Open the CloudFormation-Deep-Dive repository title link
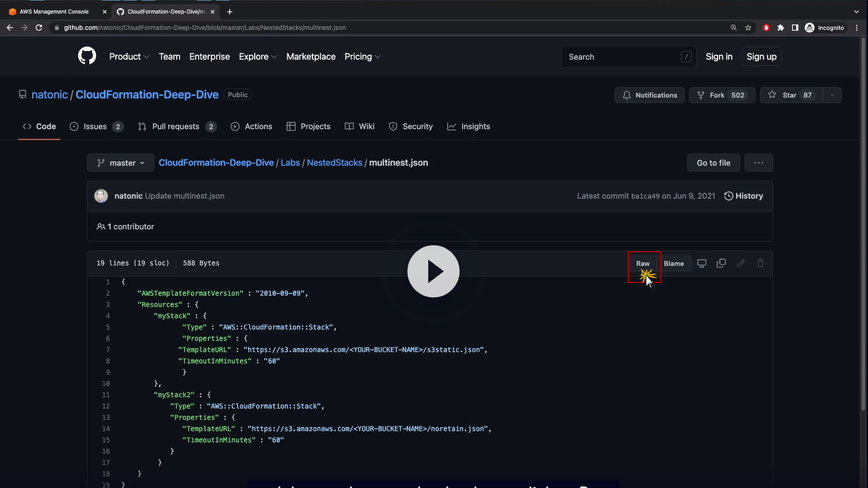 (x=147, y=95)
